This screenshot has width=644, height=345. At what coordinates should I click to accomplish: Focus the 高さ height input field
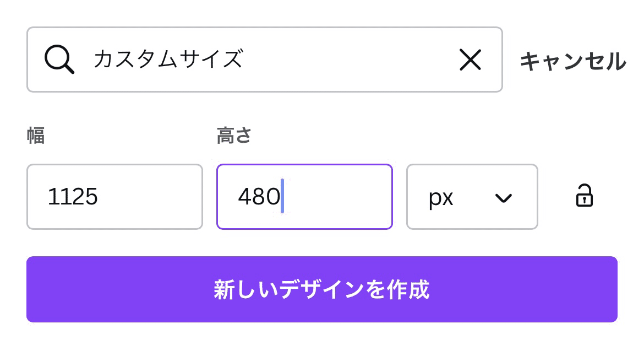(x=304, y=197)
